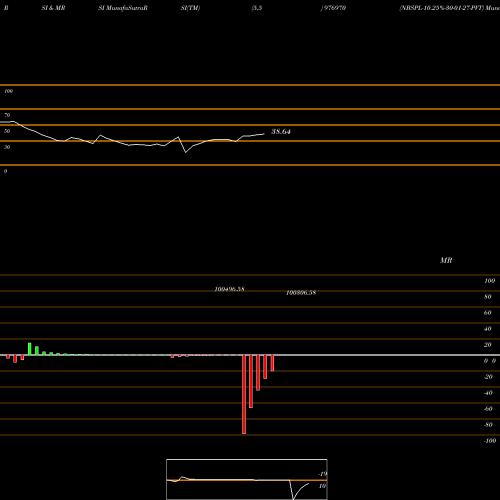500x500 pixels.
Task: Click the 30 label on RSI axis
Action: [7, 147]
